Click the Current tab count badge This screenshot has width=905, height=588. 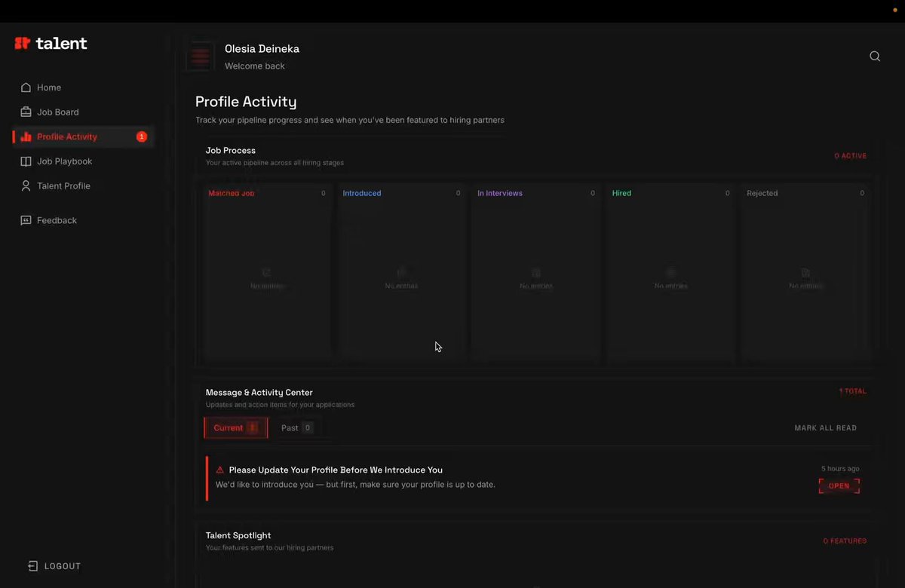pos(253,428)
